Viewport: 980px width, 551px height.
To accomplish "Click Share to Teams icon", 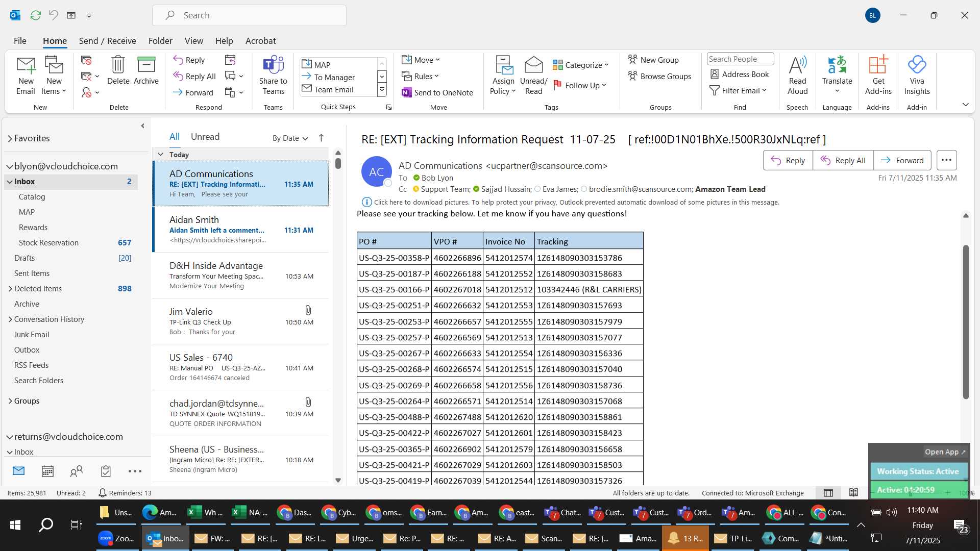I will coord(273,65).
